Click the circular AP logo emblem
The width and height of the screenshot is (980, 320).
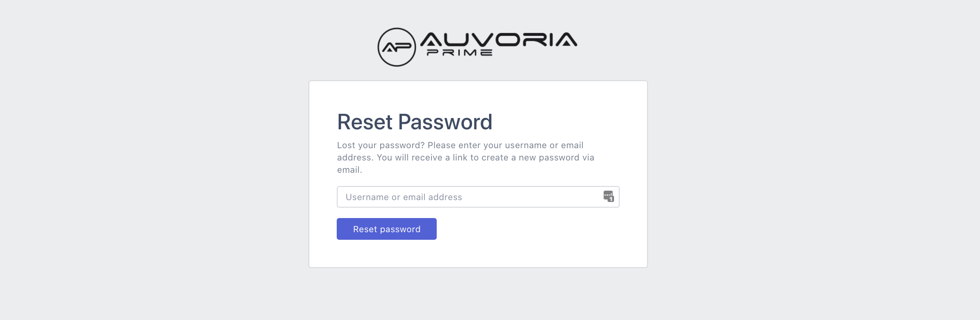coord(397,47)
